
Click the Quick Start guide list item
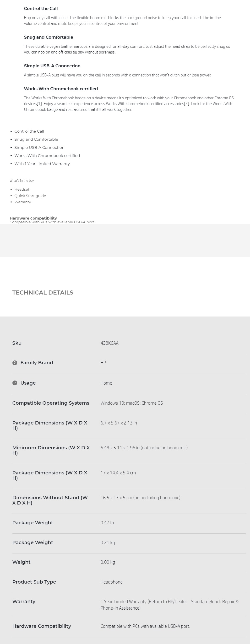click(x=30, y=196)
